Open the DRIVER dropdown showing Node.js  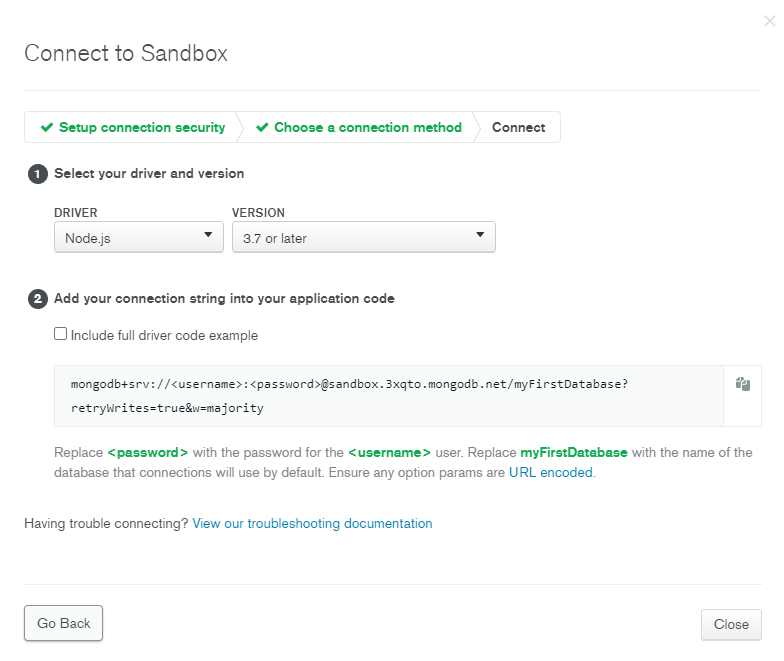(x=139, y=238)
